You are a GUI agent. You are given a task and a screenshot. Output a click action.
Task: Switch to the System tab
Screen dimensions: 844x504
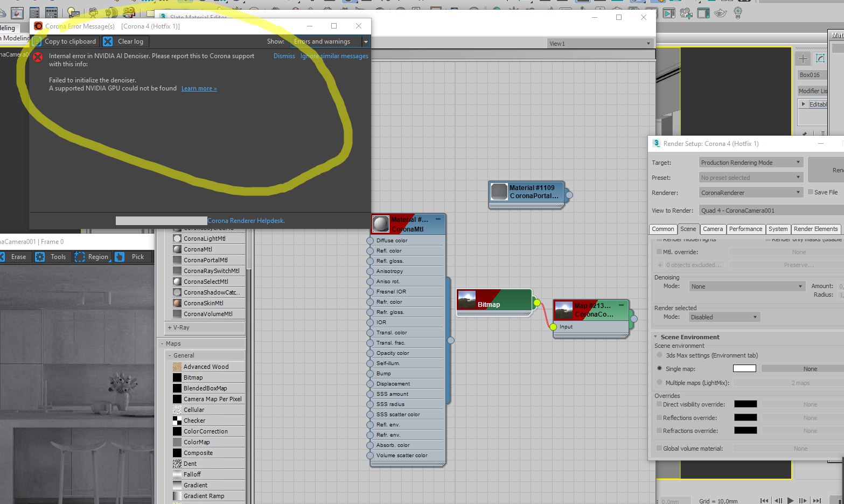point(778,229)
